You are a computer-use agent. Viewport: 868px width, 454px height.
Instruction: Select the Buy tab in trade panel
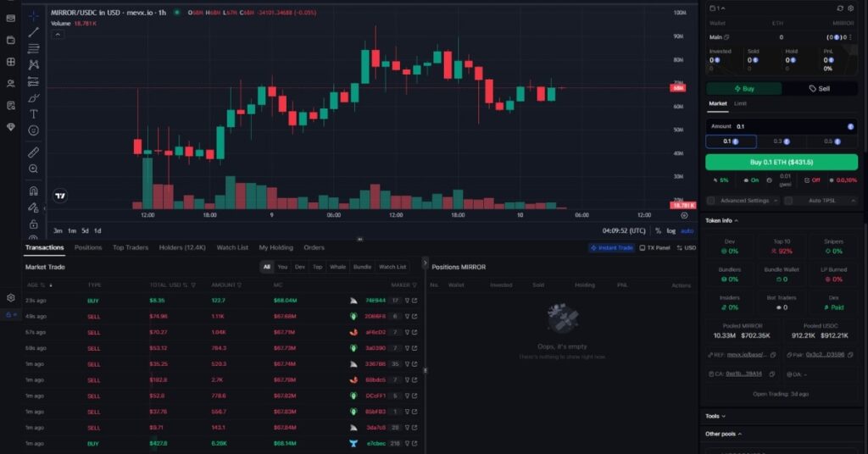click(x=744, y=88)
